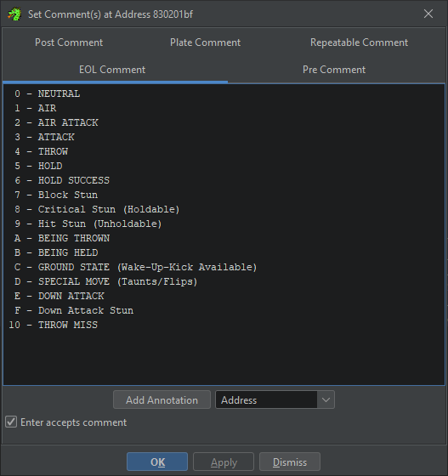Viewport: 448px width, 476px height.
Task: Click empty area below comment text
Action: pyautogui.click(x=224, y=358)
